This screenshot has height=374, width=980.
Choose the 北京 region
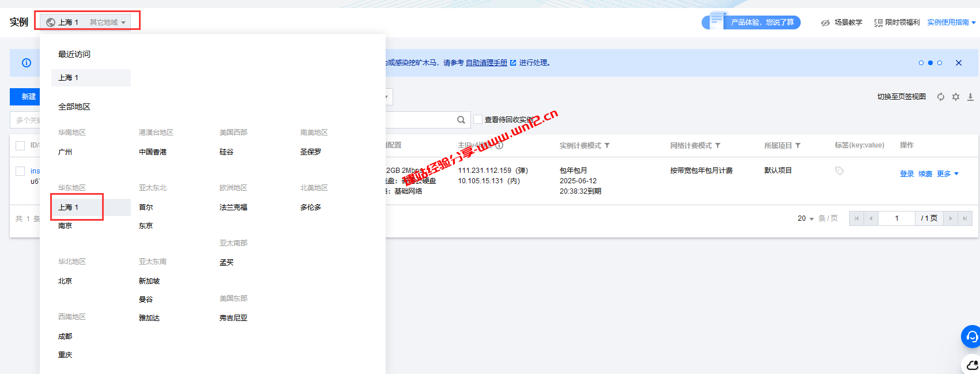click(x=65, y=281)
